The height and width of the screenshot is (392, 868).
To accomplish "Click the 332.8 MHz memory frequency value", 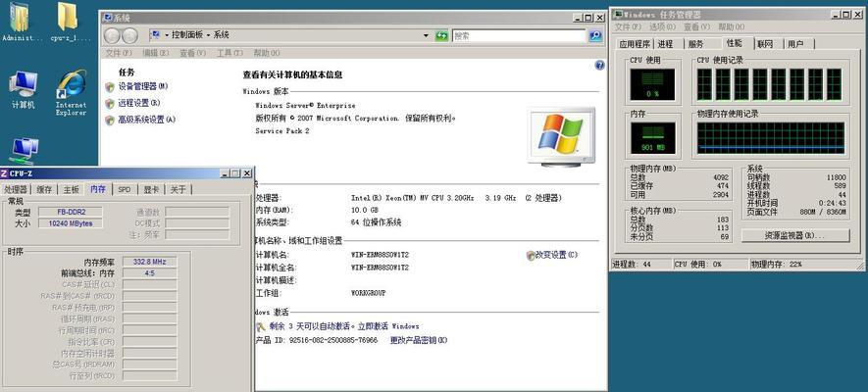I will pyautogui.click(x=149, y=262).
